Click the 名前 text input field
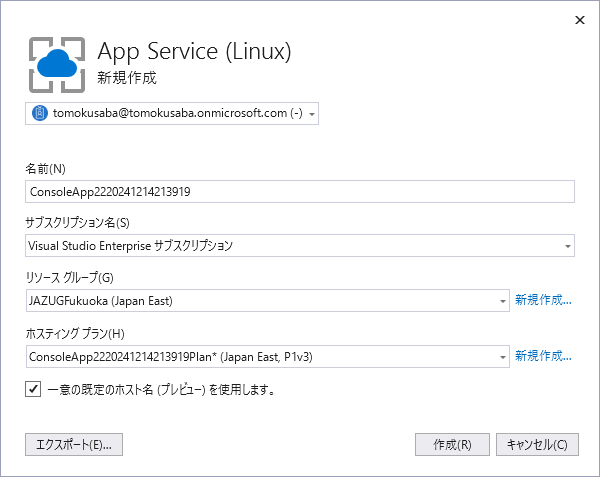The image size is (600, 477). (x=300, y=191)
